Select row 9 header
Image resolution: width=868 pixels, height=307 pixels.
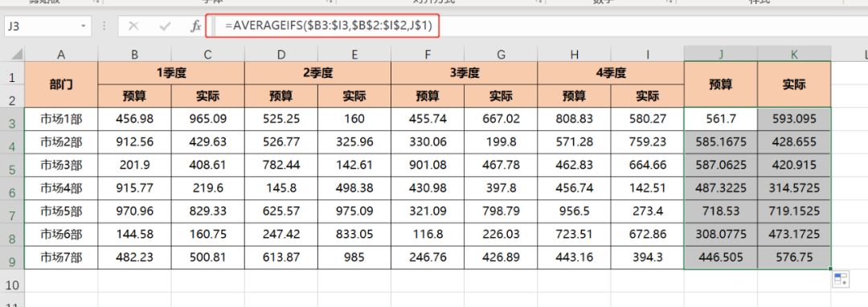click(12, 258)
